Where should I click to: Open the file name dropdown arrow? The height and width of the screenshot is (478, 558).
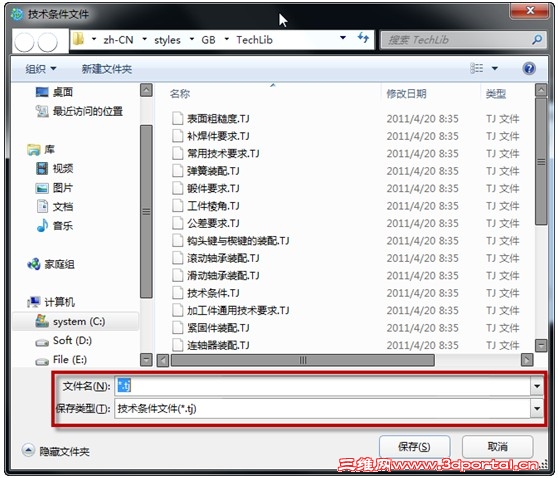(x=537, y=386)
